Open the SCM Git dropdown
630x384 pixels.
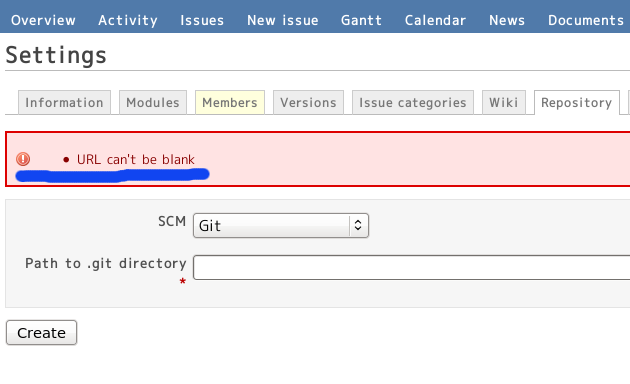pos(280,226)
